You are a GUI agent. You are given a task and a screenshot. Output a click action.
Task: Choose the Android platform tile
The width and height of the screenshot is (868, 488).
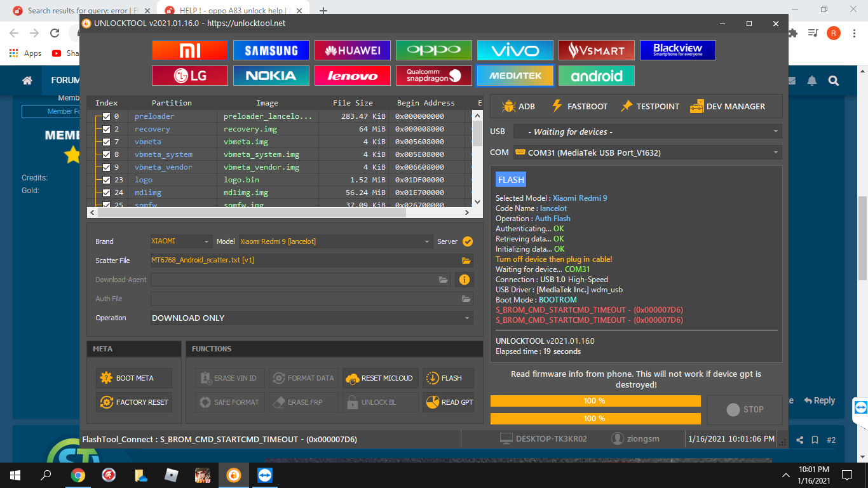(x=596, y=76)
